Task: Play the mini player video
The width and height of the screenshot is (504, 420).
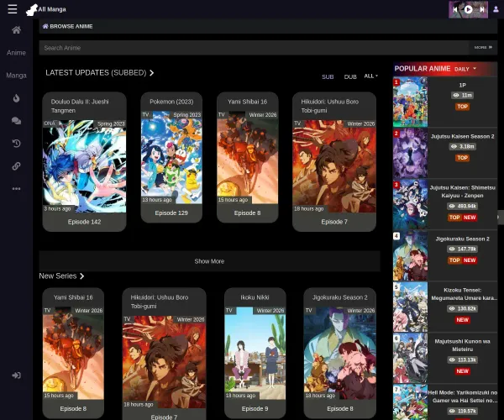Action: (x=469, y=9)
